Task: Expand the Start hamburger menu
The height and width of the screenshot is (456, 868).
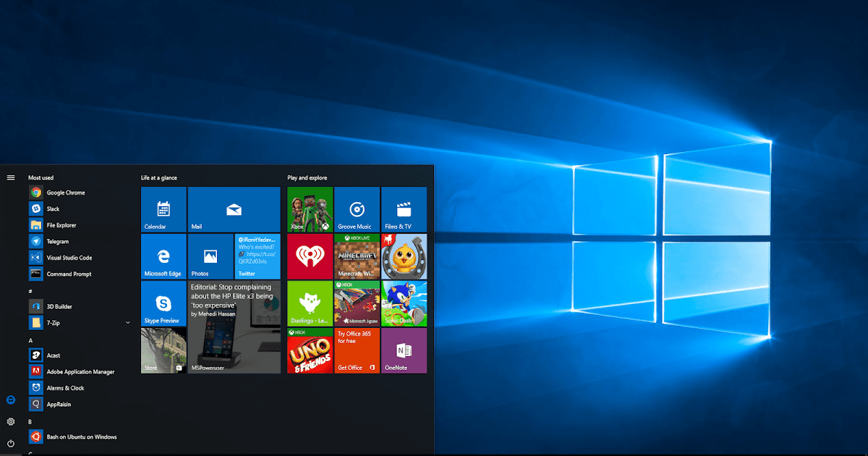Action: [x=11, y=177]
